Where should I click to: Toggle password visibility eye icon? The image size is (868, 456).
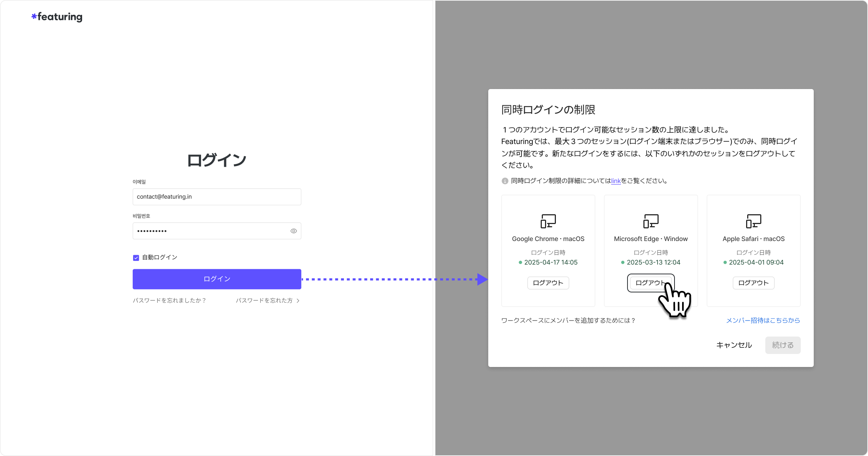pos(294,231)
